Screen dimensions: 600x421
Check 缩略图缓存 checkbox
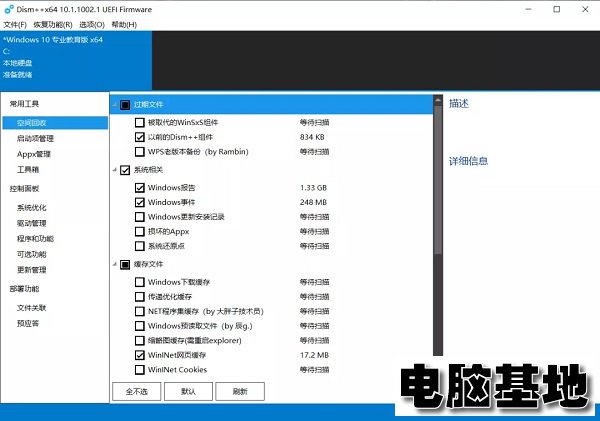[x=140, y=340]
